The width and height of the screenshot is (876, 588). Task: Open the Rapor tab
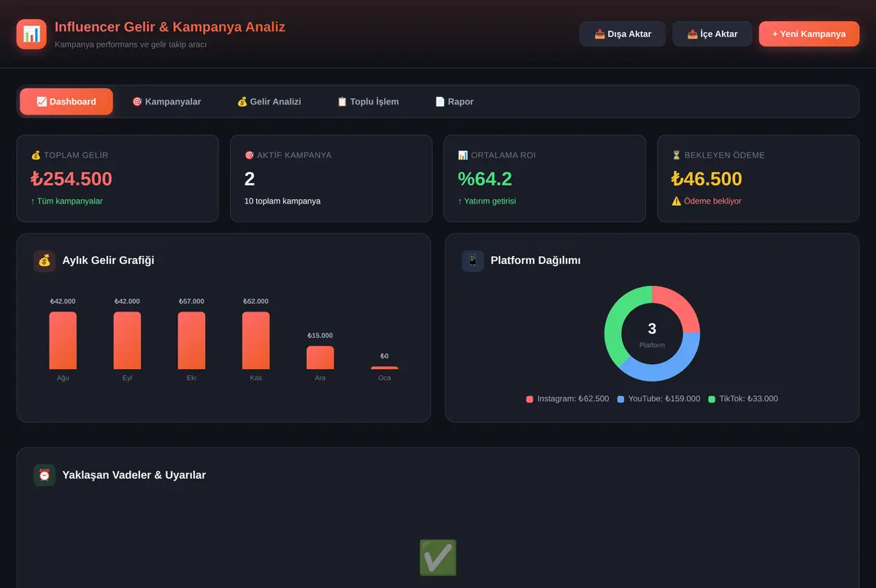tap(455, 101)
